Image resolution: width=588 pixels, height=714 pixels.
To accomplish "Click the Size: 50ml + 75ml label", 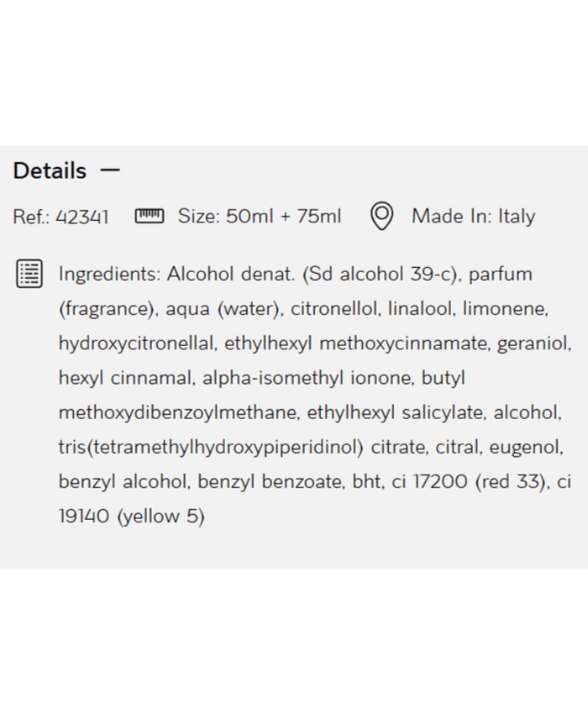I will tap(260, 217).
